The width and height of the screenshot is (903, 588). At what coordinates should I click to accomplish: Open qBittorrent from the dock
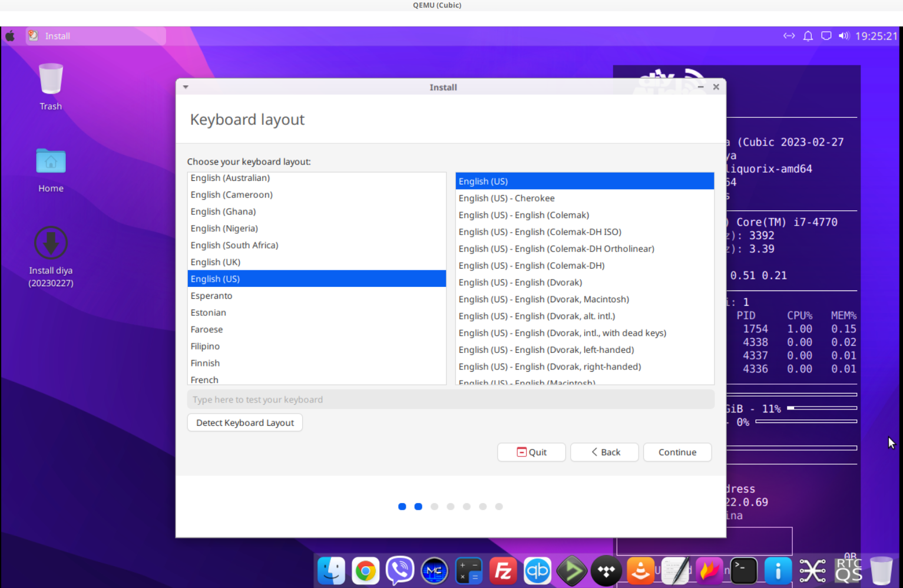coord(537,570)
